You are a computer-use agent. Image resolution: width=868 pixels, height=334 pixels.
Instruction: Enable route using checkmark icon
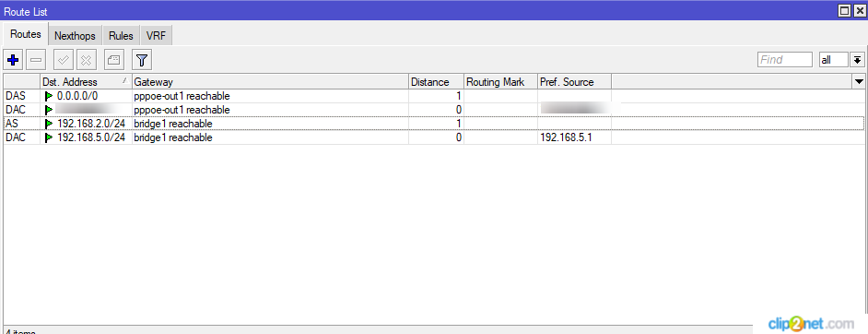[x=63, y=59]
